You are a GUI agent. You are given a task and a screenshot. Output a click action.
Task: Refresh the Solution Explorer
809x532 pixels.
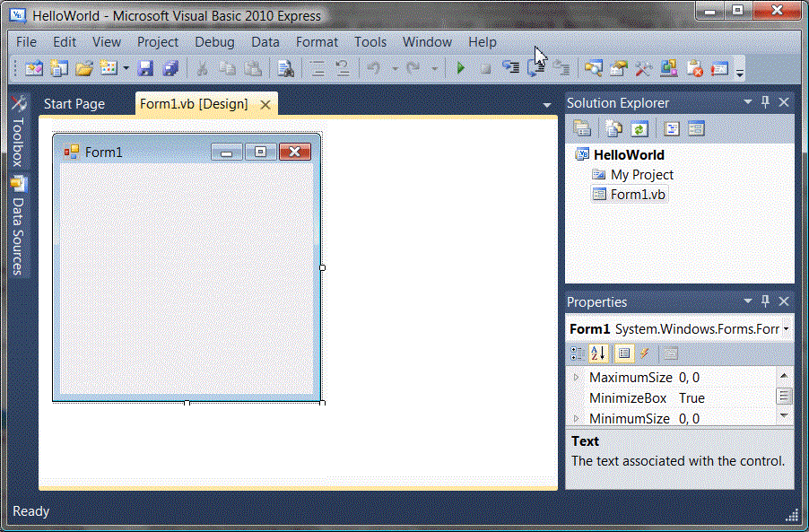[x=640, y=128]
